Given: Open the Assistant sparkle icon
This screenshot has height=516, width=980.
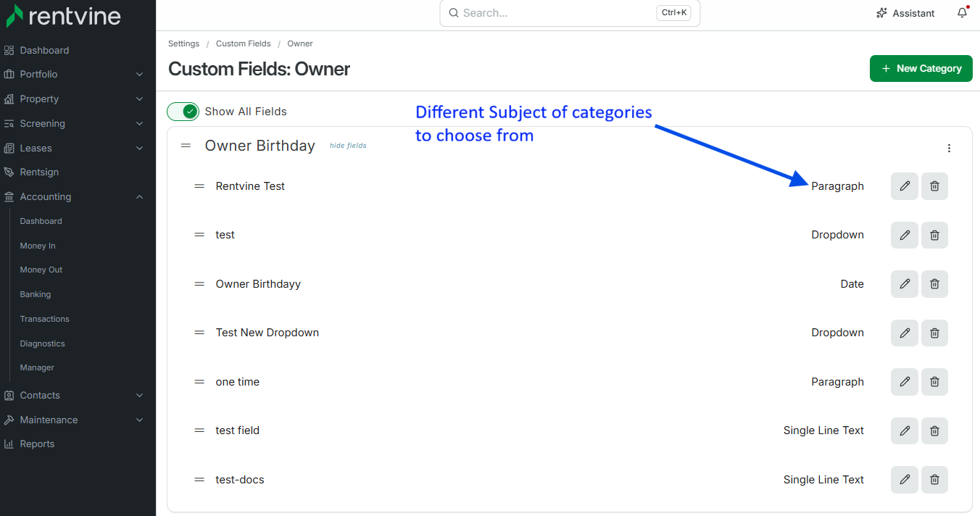Looking at the screenshot, I should 881,13.
